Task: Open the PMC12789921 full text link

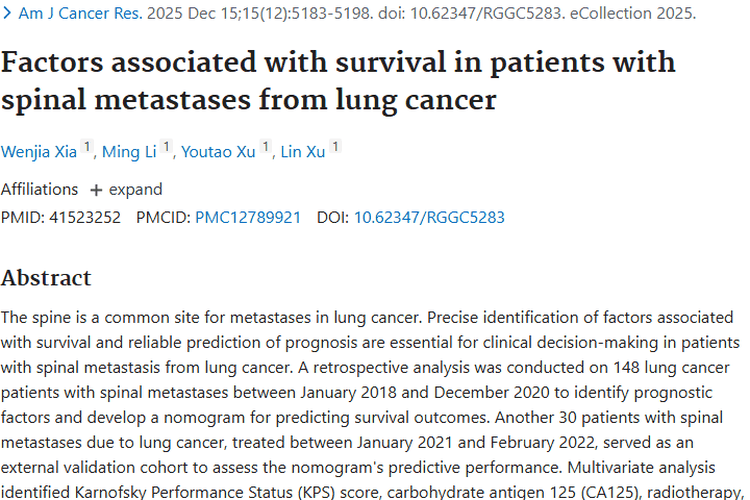Action: tap(247, 217)
